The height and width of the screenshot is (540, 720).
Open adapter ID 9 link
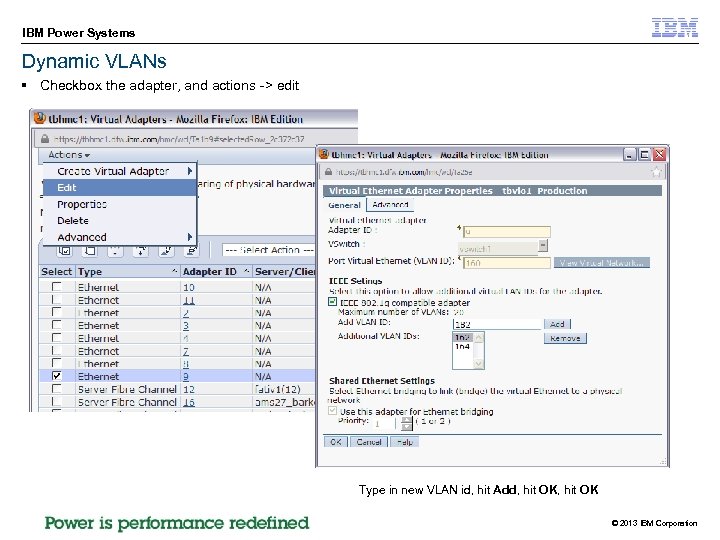point(186,377)
